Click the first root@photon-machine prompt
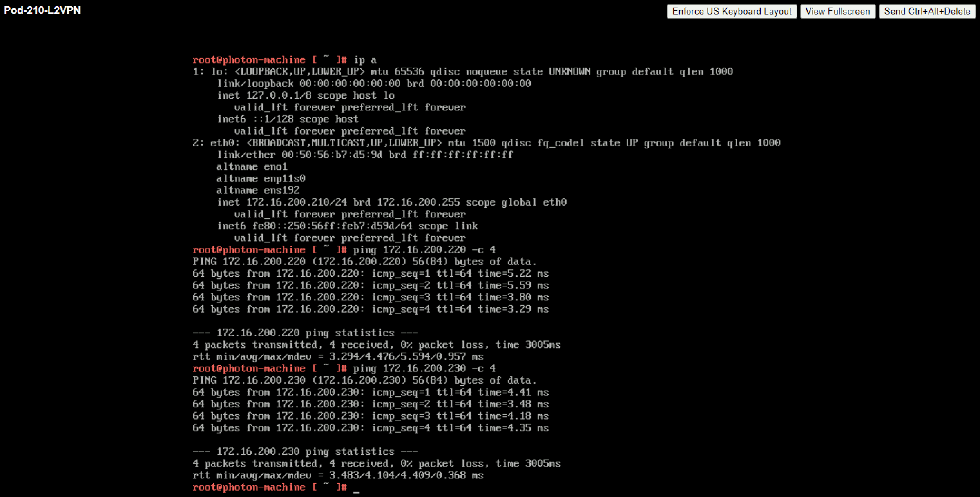 248,60
